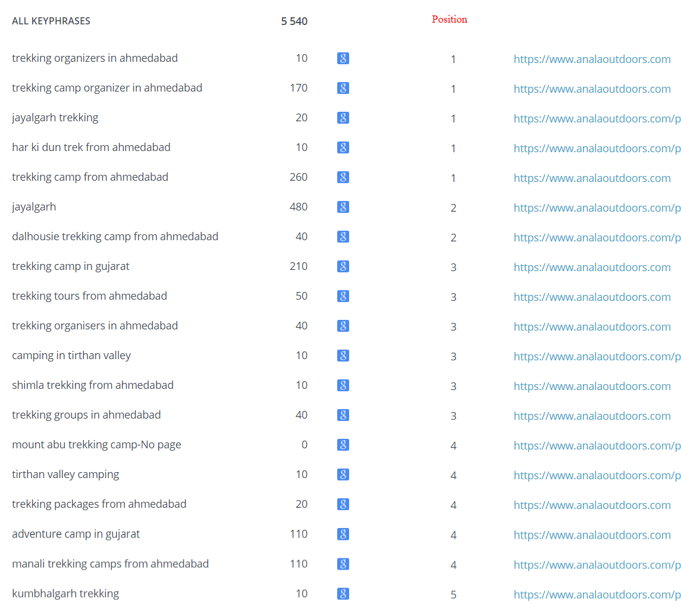The image size is (681, 616).
Task: Select keyphrase jayalgarh trekking
Action: tap(55, 118)
